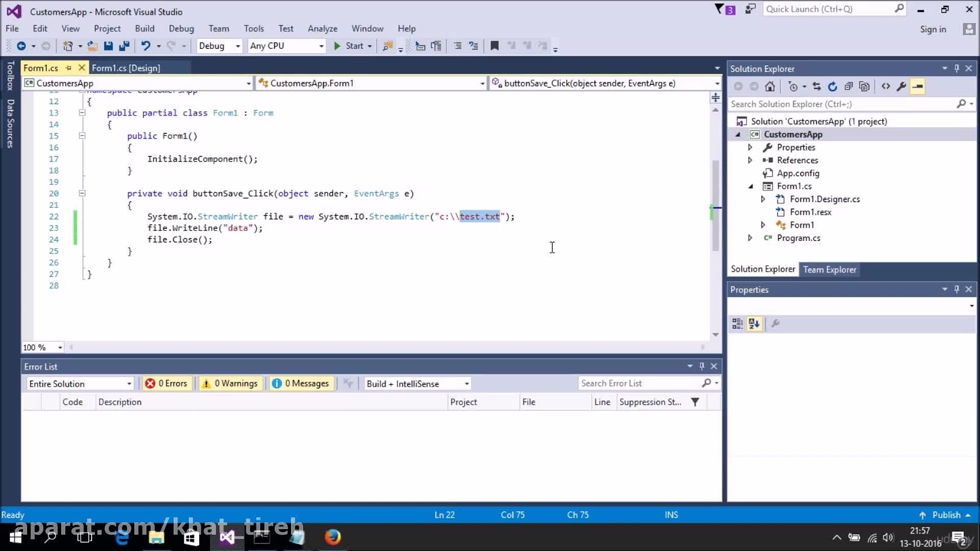Open the Debug menu
The height and width of the screenshot is (551, 980).
coord(181,28)
